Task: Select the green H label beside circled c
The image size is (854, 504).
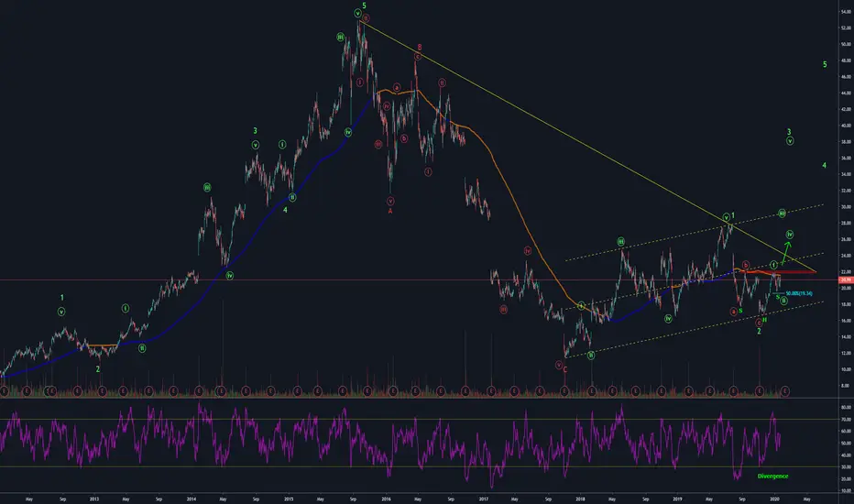Action: click(x=765, y=320)
